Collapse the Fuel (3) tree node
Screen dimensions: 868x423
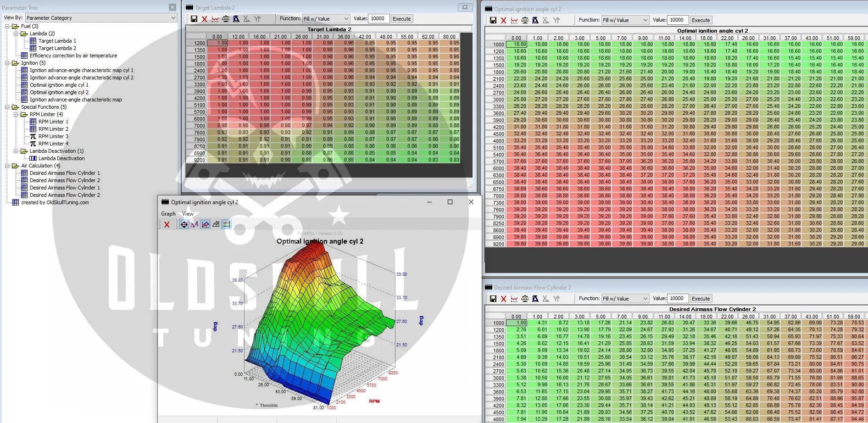[x=7, y=26]
